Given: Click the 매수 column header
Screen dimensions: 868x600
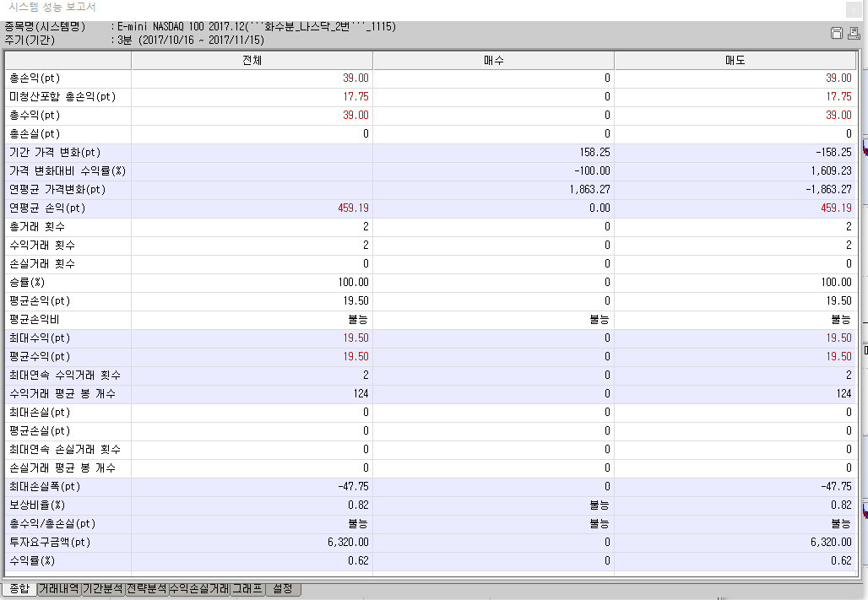Looking at the screenshot, I should pos(493,61).
